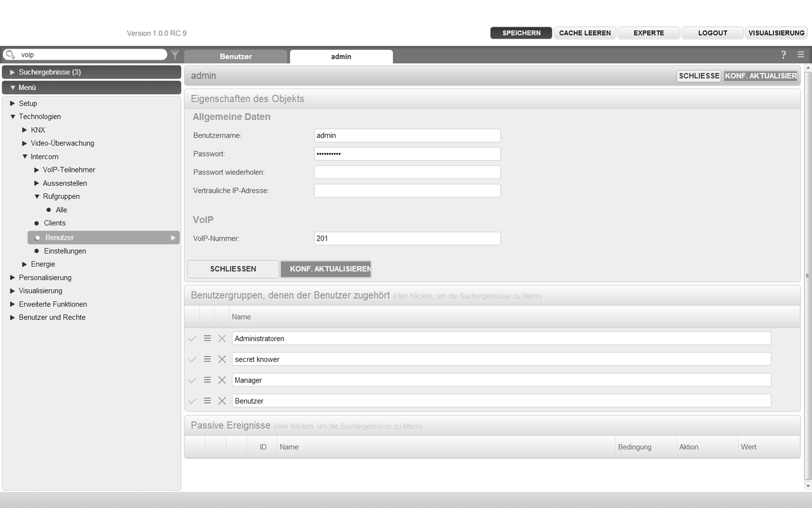Confirm the secret knower group checkmark icon
Image resolution: width=812 pixels, height=508 pixels.
pos(192,359)
